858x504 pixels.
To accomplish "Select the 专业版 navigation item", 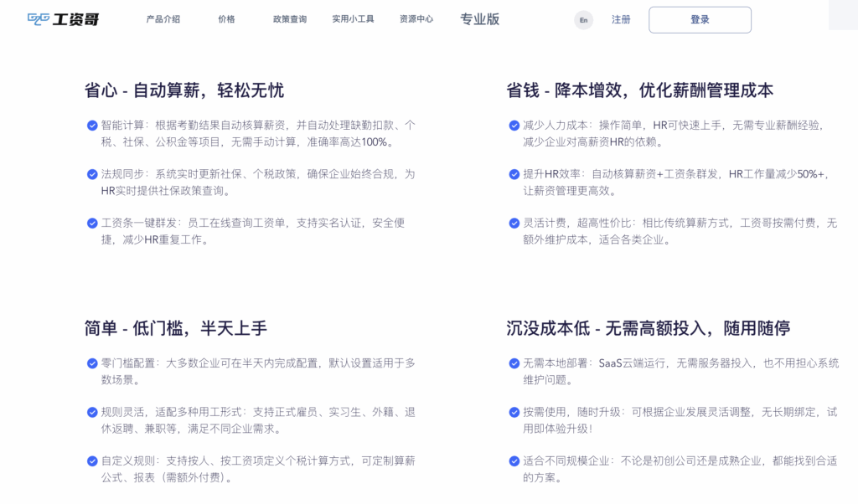I will (x=480, y=19).
